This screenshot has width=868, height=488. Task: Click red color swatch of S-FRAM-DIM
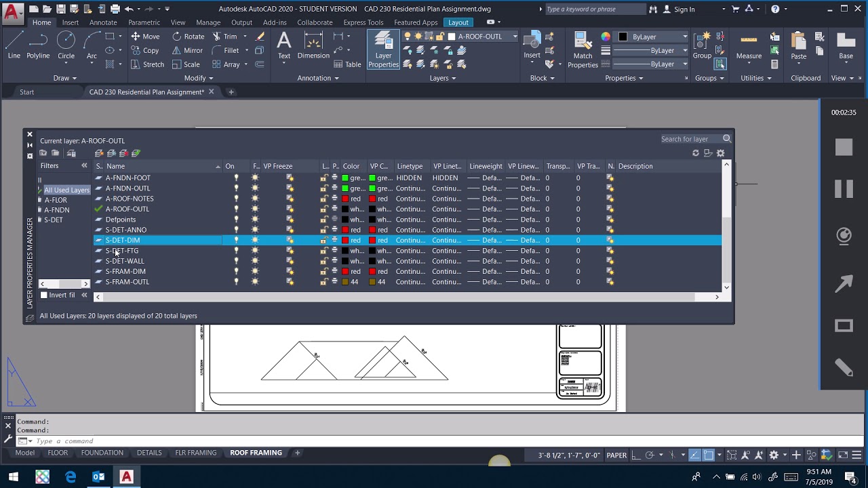pos(344,271)
